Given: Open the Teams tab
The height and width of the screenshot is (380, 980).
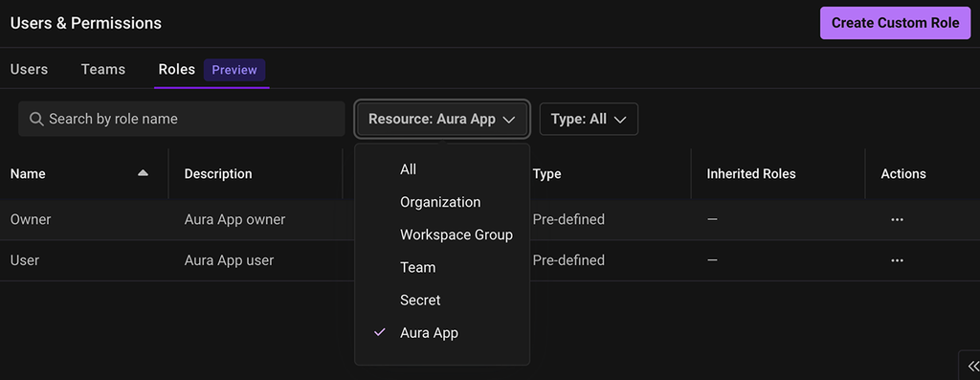Looking at the screenshot, I should pos(103,69).
